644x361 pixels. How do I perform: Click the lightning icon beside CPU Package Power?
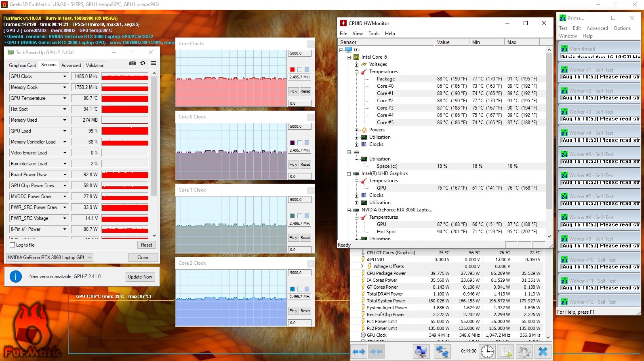pyautogui.click(x=363, y=273)
